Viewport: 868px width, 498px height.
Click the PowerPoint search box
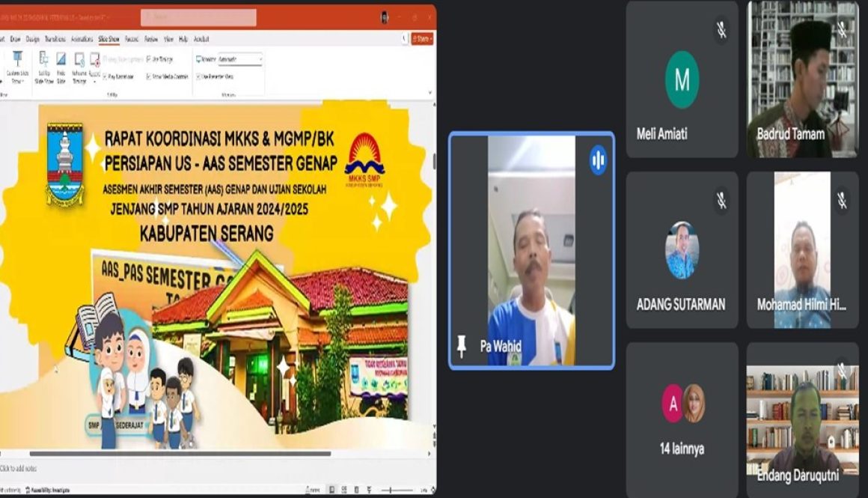(x=199, y=17)
